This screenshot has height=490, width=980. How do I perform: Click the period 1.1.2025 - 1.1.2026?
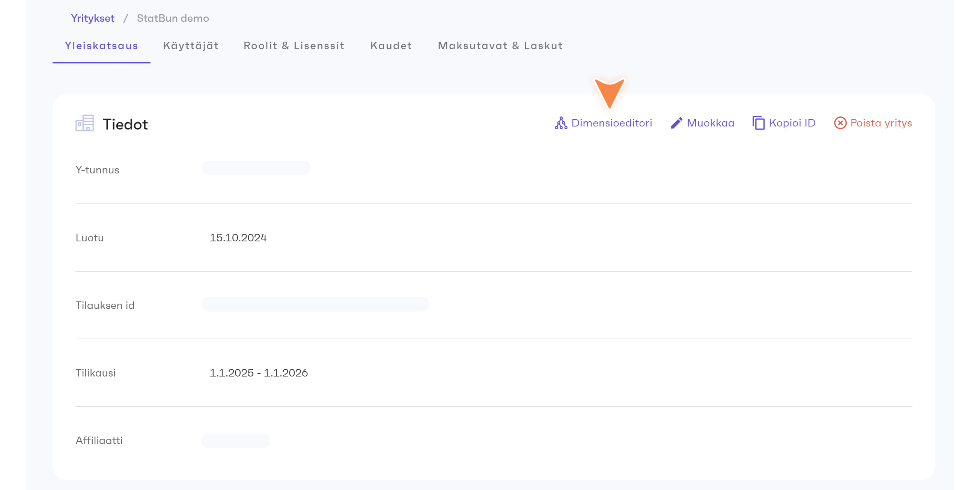pyautogui.click(x=259, y=373)
